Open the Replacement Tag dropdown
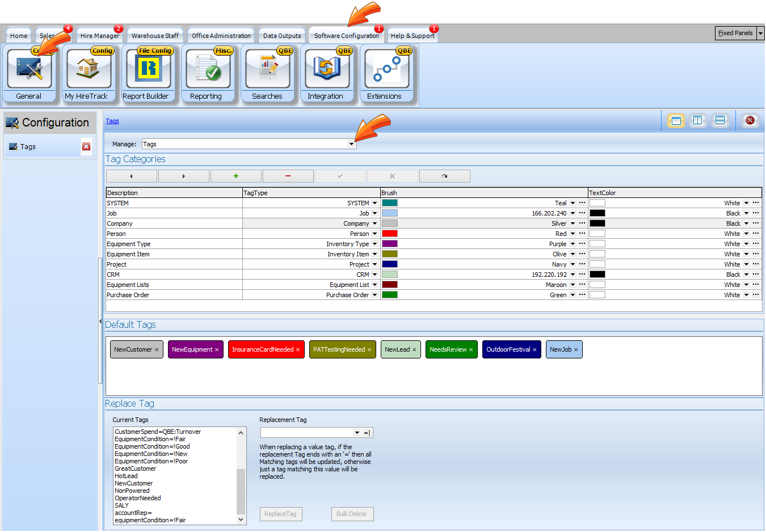This screenshot has height=532, width=766. [x=357, y=433]
